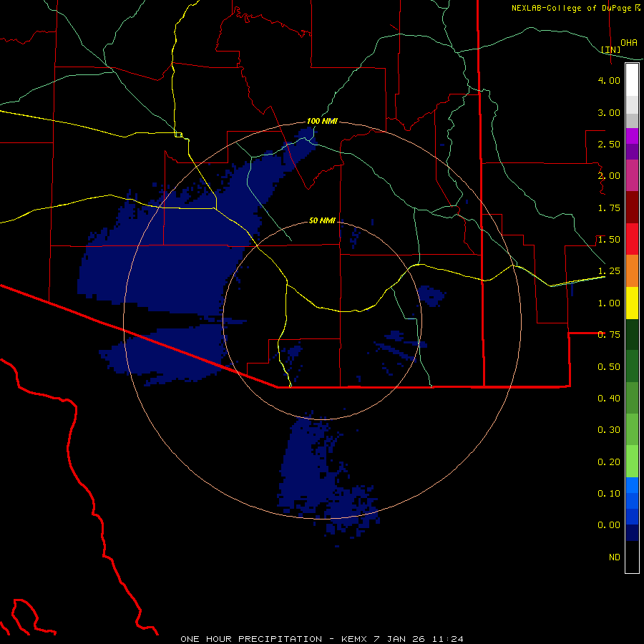Click the ND legend label
The width and height of the screenshot is (644, 644).
click(x=615, y=557)
